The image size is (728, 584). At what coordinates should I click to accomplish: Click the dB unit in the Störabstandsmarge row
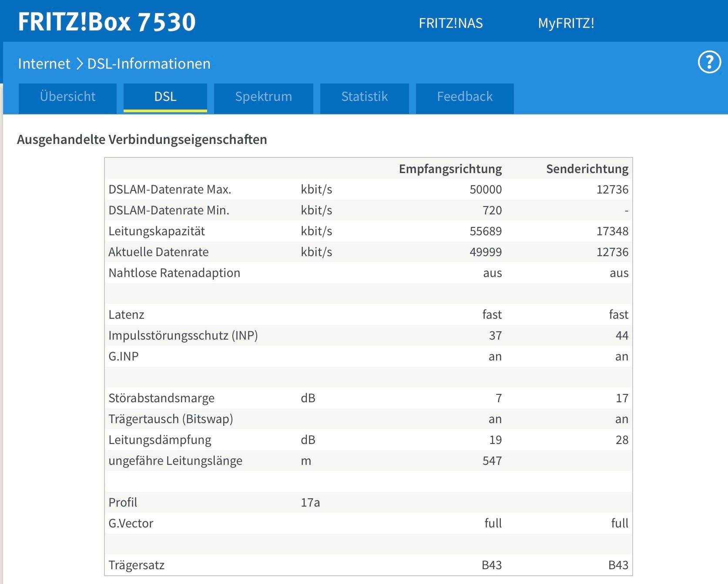[308, 398]
